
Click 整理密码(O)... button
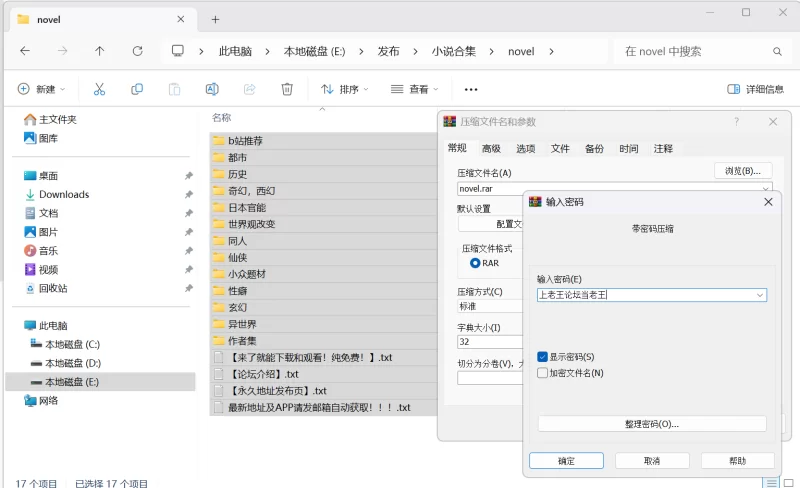[652, 424]
